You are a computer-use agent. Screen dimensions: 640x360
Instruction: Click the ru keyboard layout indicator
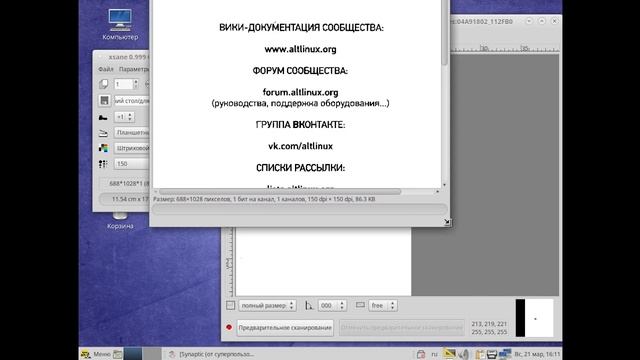[x=434, y=354]
